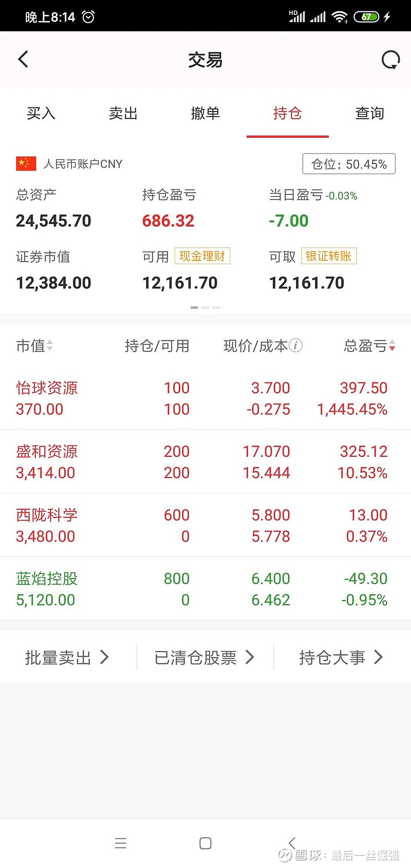This screenshot has width=411, height=868.
Task: Open the 撤单 tab
Action: click(x=205, y=114)
